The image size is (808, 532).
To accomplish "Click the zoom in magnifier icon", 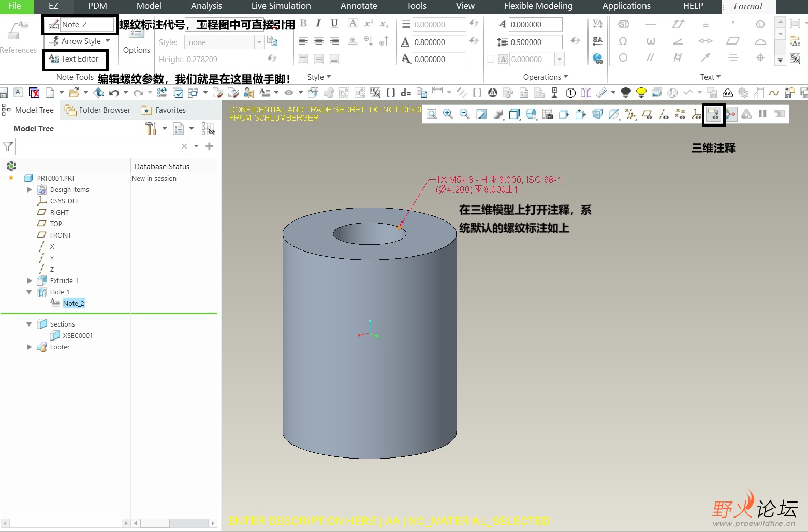I will click(x=448, y=114).
